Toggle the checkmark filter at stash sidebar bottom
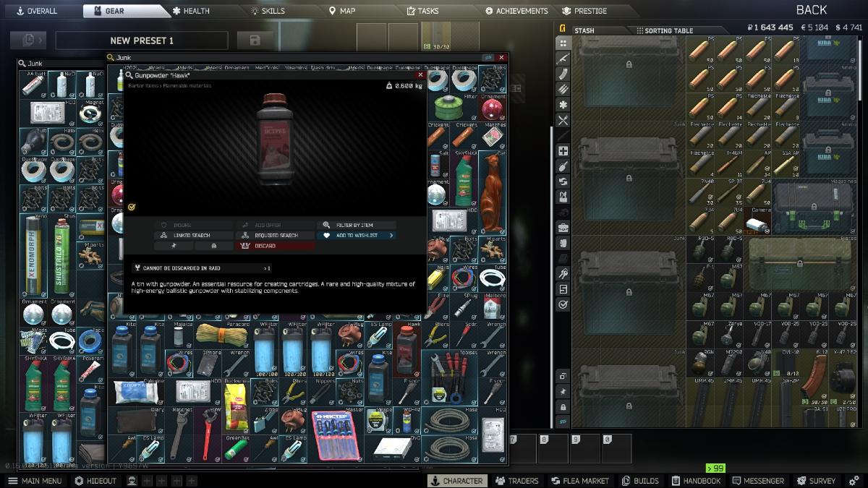The image size is (868, 488). click(563, 305)
